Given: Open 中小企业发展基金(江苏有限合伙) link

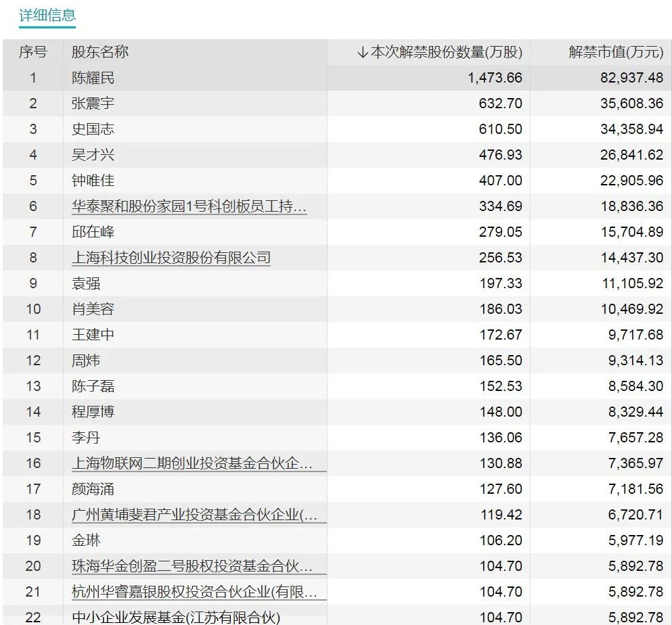Looking at the screenshot, I should (176, 618).
